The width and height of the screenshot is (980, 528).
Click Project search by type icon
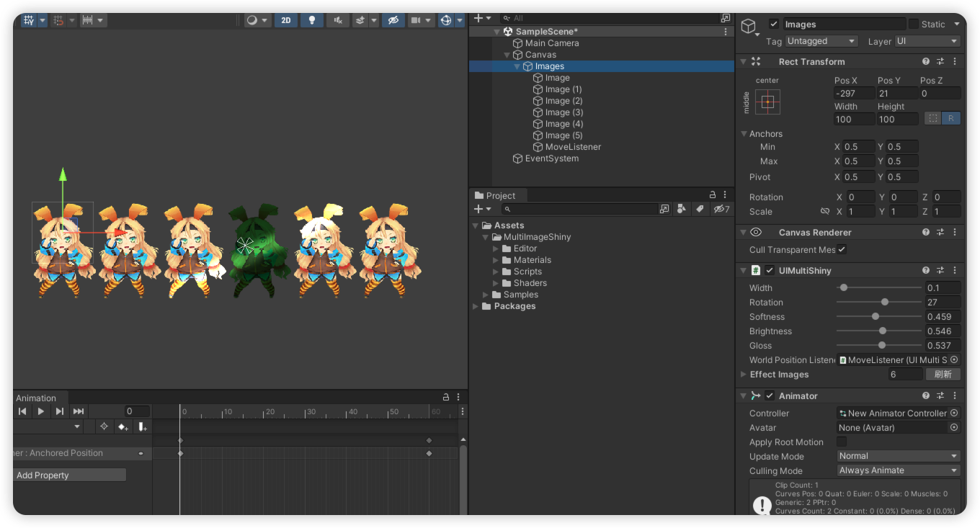coord(682,209)
